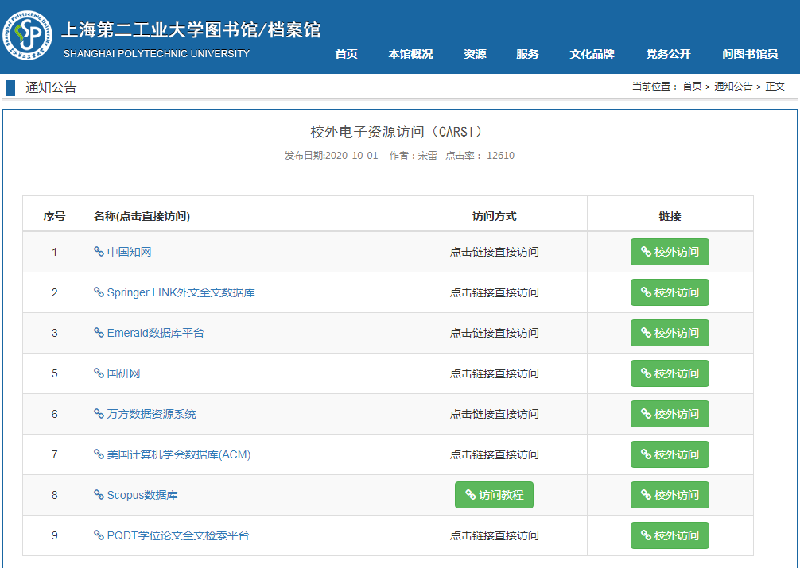Open the 美国计算机学会数据库(ACM) link
Viewport: 800px width, 568px height.
179,454
